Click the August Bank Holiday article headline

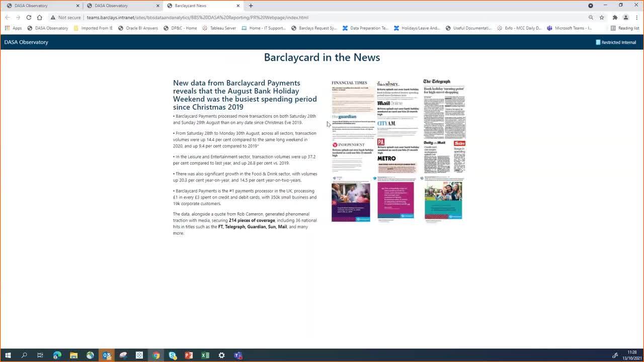pos(245,95)
